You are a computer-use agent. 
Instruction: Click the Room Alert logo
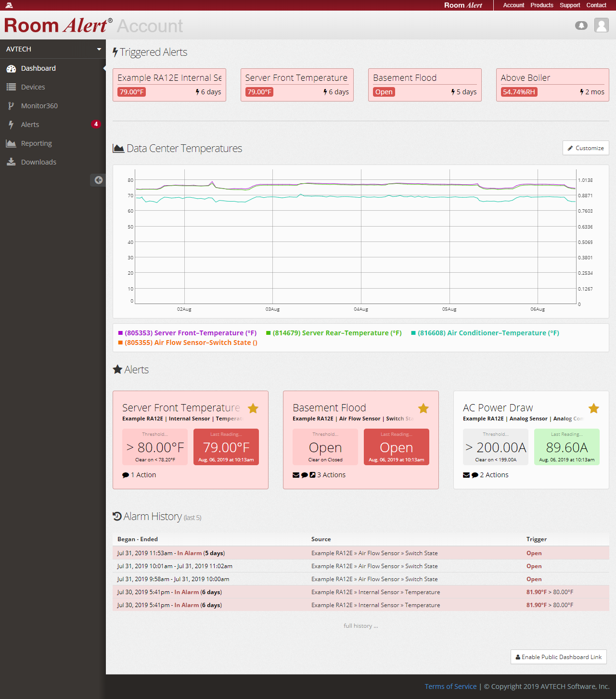coord(57,25)
